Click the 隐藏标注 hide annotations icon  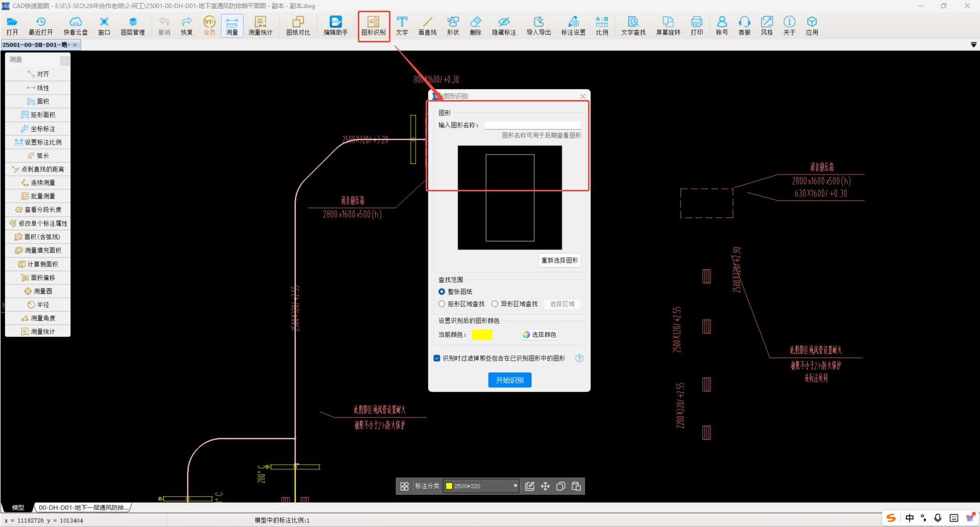tap(504, 26)
